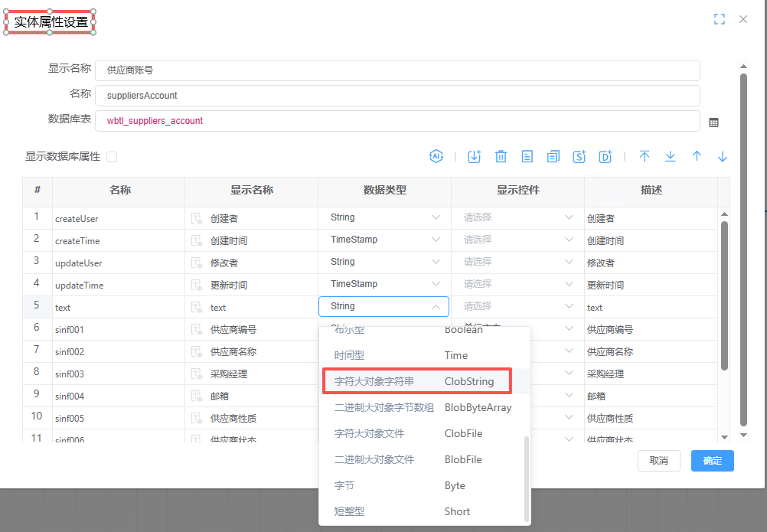Click the trash delete icon
Viewport: 767px width, 532px height.
point(501,156)
